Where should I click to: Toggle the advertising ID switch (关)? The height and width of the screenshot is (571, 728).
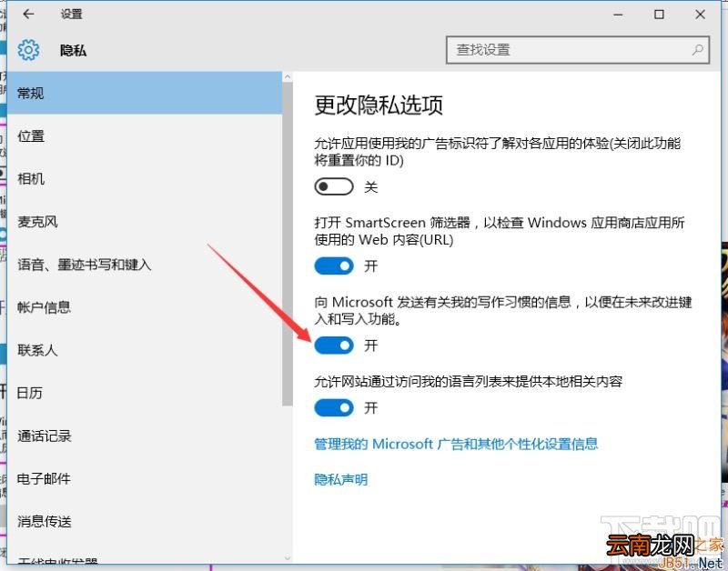click(x=334, y=186)
